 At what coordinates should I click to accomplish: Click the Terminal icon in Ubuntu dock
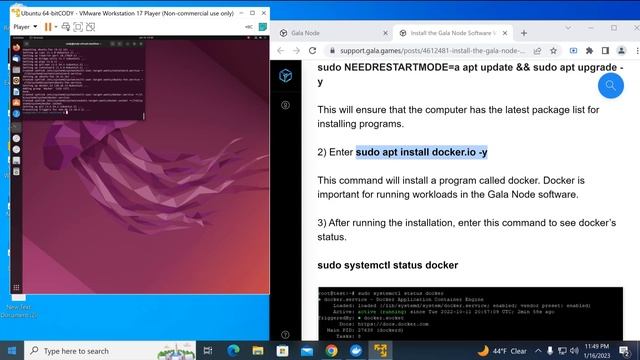[16, 127]
